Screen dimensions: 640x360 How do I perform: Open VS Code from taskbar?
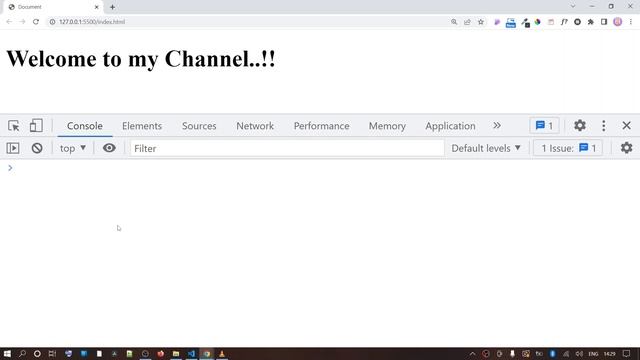point(191,354)
